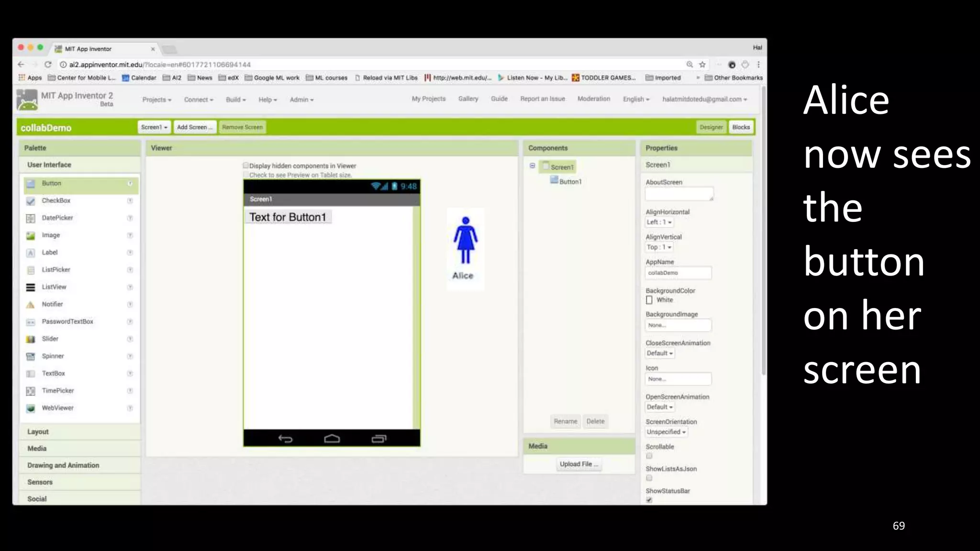
Task: Pick the DatePicker palette component
Action: pos(57,218)
